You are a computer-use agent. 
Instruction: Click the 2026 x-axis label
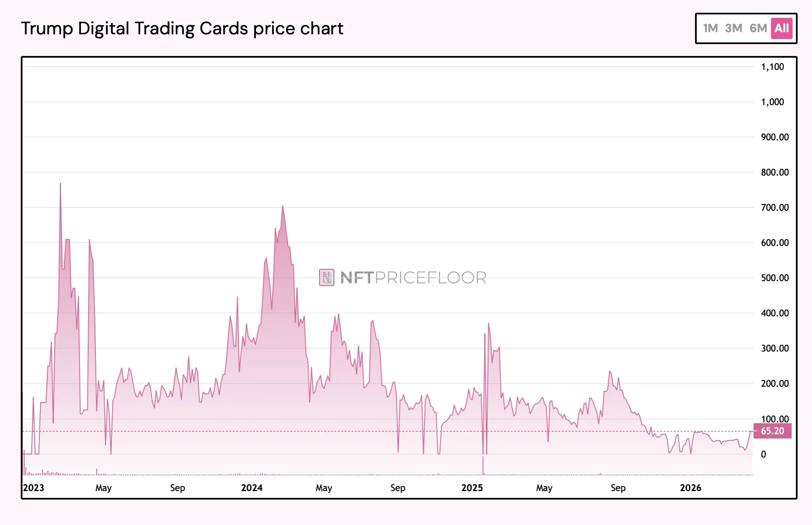pos(691,488)
